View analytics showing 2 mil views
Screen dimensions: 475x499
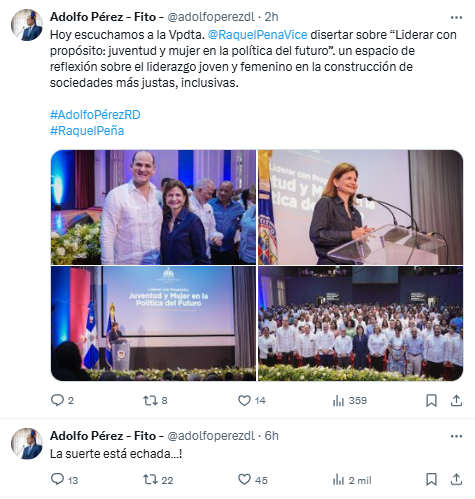point(352,480)
